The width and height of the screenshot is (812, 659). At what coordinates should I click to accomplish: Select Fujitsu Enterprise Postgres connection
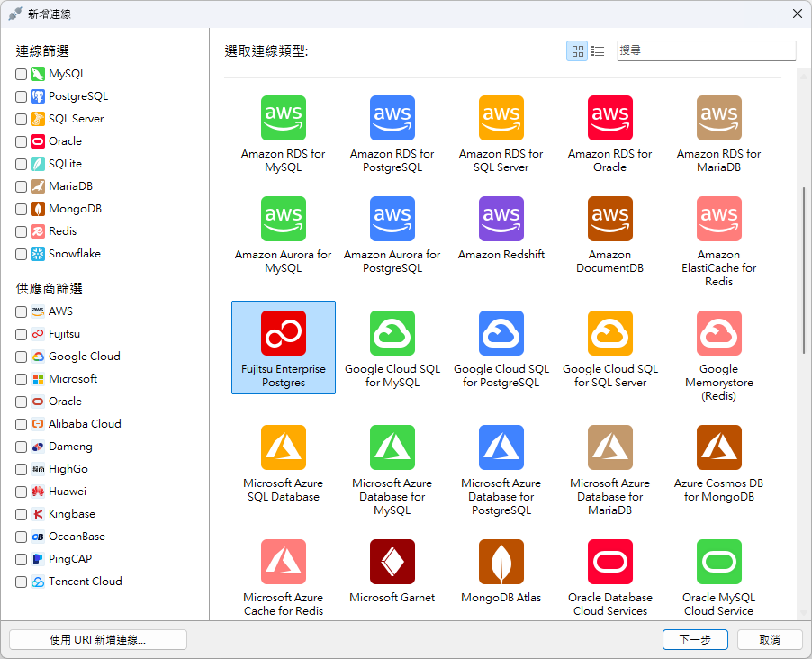(283, 334)
